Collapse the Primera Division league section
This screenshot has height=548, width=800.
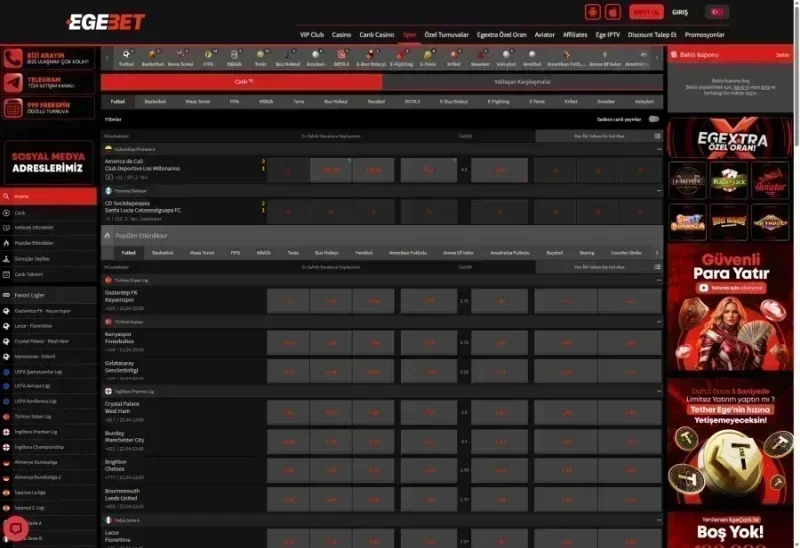click(659, 190)
